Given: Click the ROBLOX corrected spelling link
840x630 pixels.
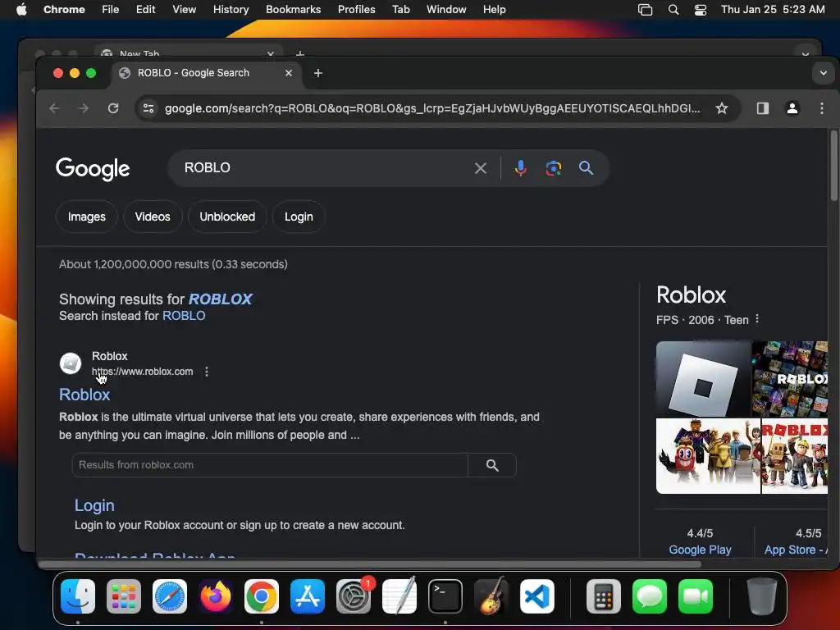Looking at the screenshot, I should click(220, 299).
